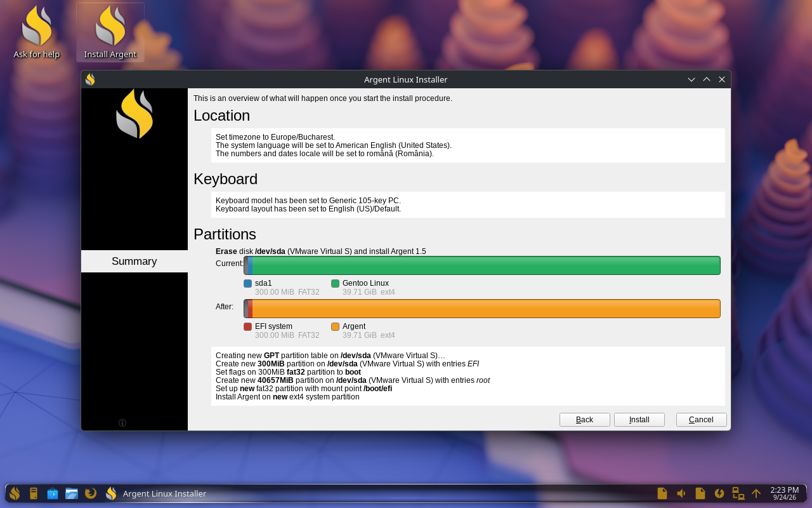
Task: Click the red EFI system color swatch
Action: 248,326
